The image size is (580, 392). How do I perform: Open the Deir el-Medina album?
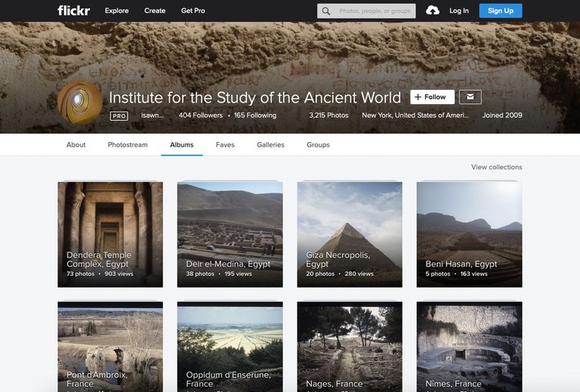coord(230,234)
